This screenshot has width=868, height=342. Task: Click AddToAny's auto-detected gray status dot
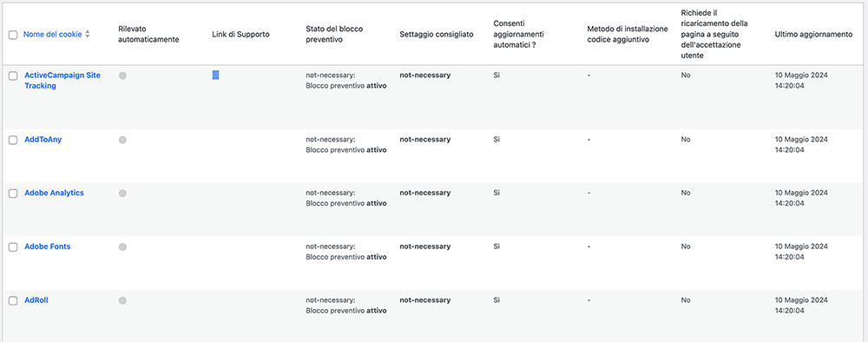point(122,140)
